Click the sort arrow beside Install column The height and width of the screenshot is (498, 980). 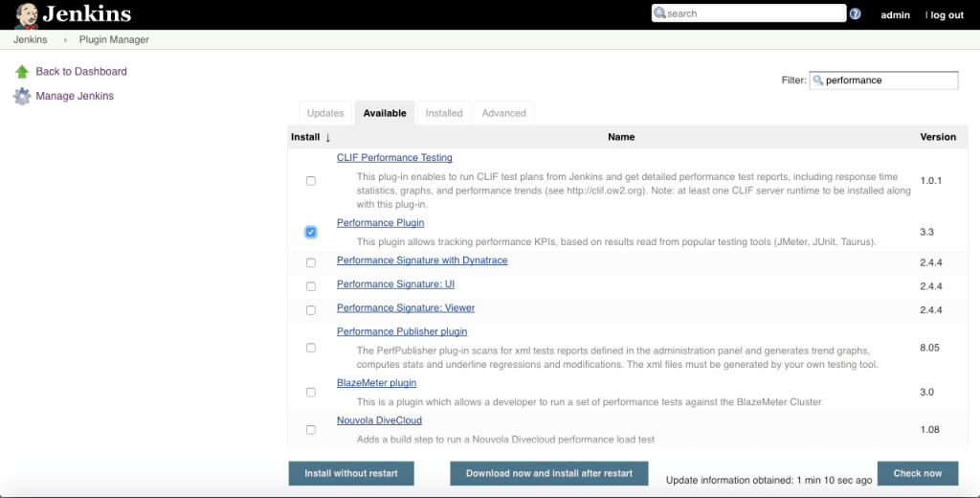click(327, 138)
